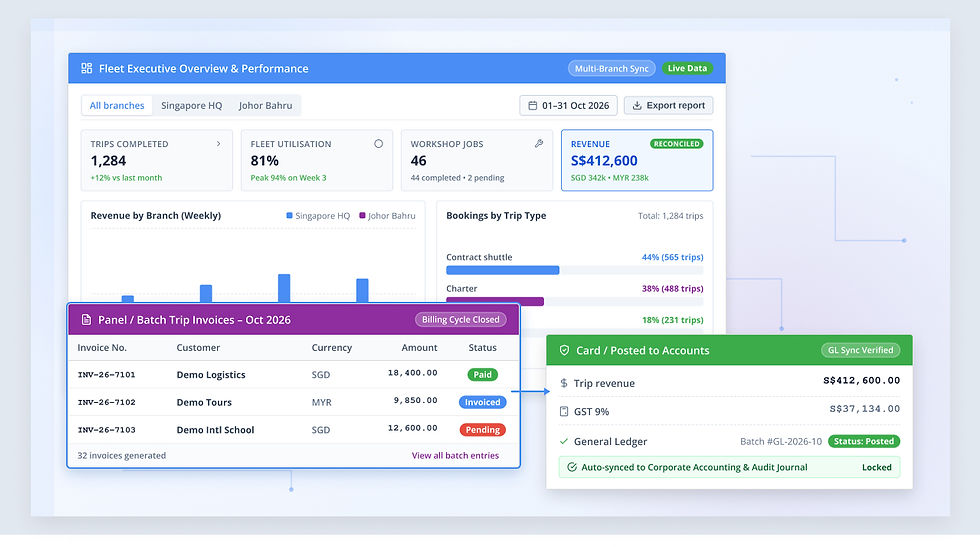Click the Pending status for Demo Intl School
Viewport: 980px width, 547px height.
[x=482, y=429]
